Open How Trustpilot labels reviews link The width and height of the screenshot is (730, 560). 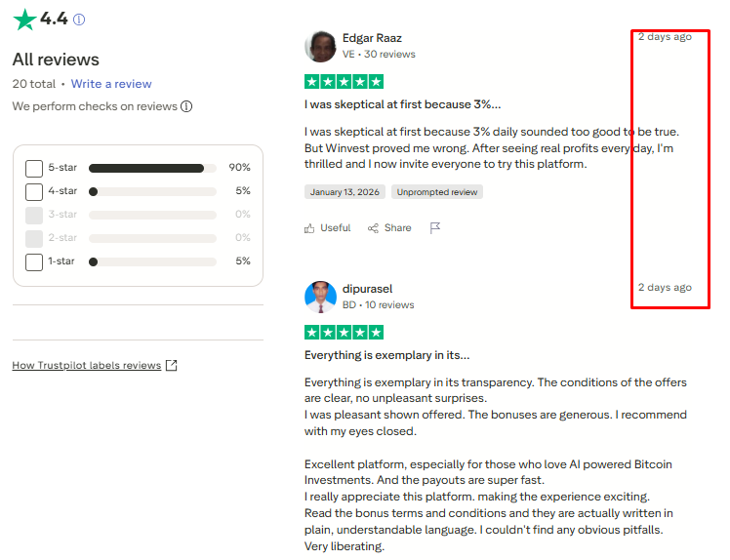[x=87, y=366]
